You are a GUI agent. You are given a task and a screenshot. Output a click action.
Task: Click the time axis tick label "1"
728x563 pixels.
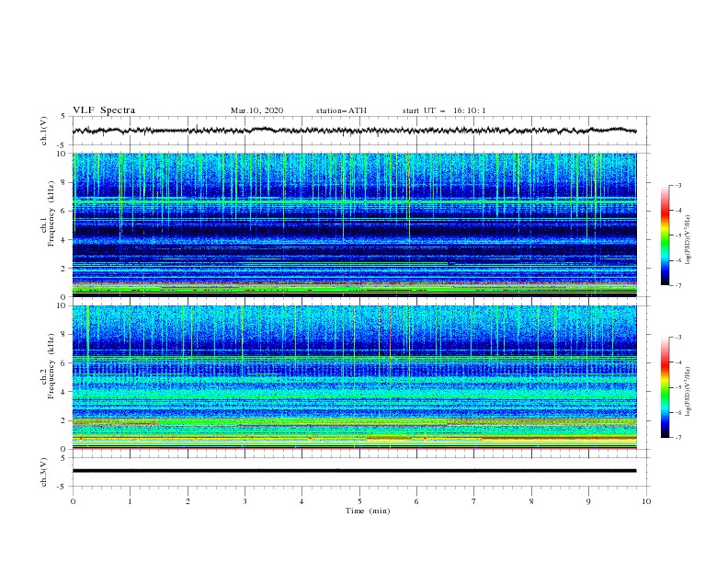130,501
